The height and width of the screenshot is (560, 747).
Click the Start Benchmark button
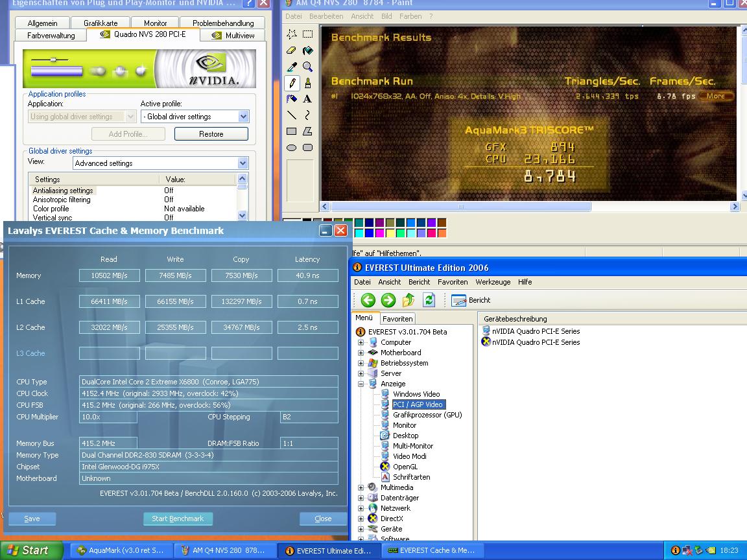[x=178, y=519]
